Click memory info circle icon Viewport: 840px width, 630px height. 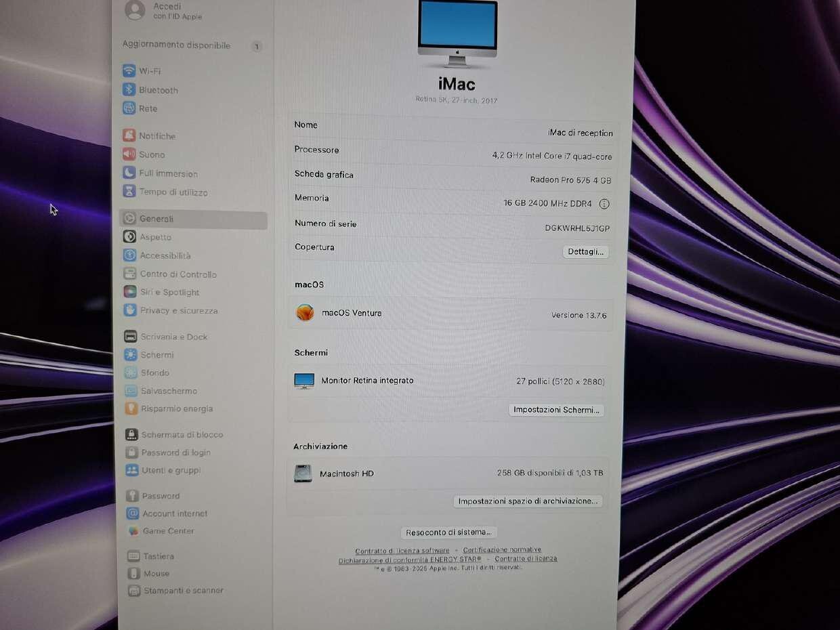point(604,203)
